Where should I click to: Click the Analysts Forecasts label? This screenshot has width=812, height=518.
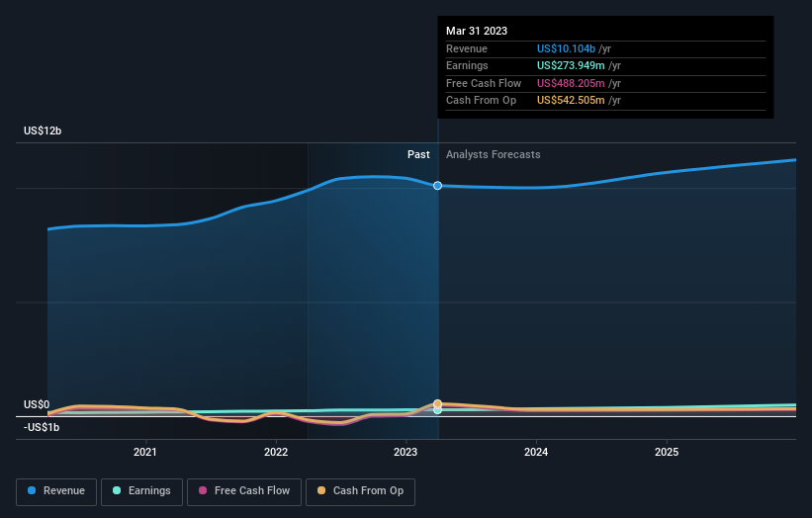pos(493,155)
